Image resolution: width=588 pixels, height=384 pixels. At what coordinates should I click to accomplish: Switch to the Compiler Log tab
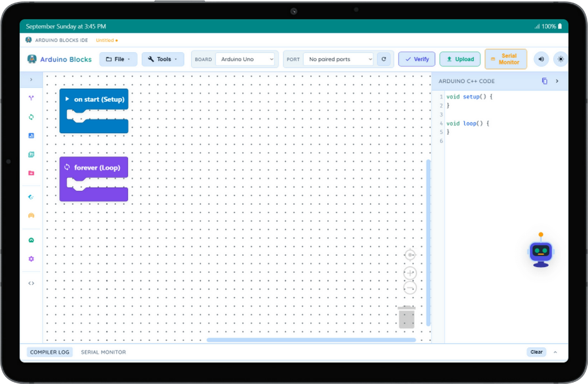click(50, 352)
